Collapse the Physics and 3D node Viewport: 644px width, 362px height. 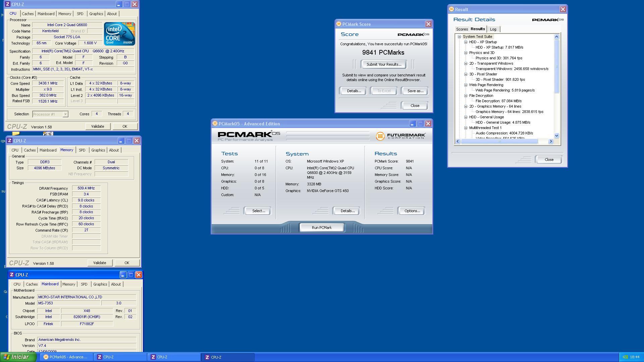click(x=466, y=53)
